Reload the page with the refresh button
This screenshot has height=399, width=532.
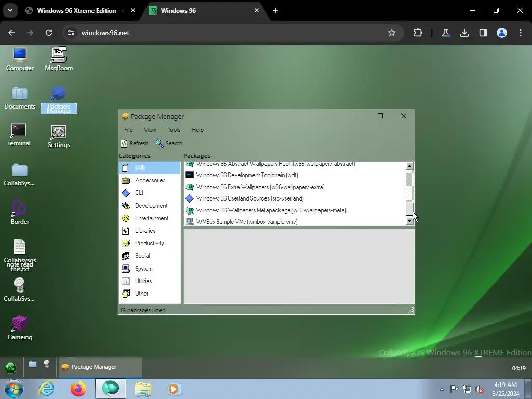tap(49, 33)
